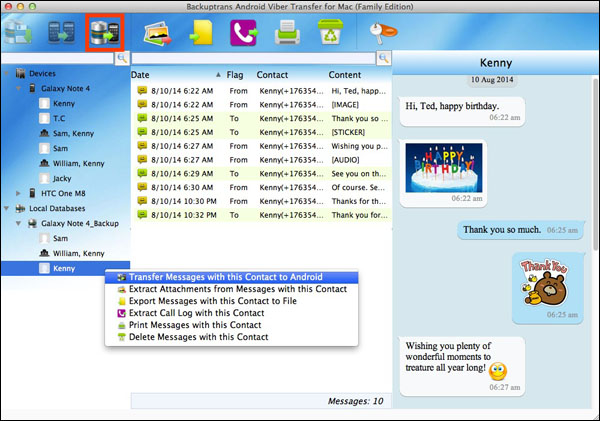600x421 pixels.
Task: Click into the message list search field
Action: tap(254, 58)
